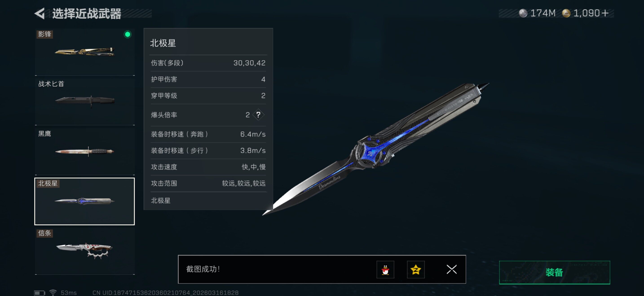Click the 装备 equip button
This screenshot has width=644, height=296.
tap(554, 272)
